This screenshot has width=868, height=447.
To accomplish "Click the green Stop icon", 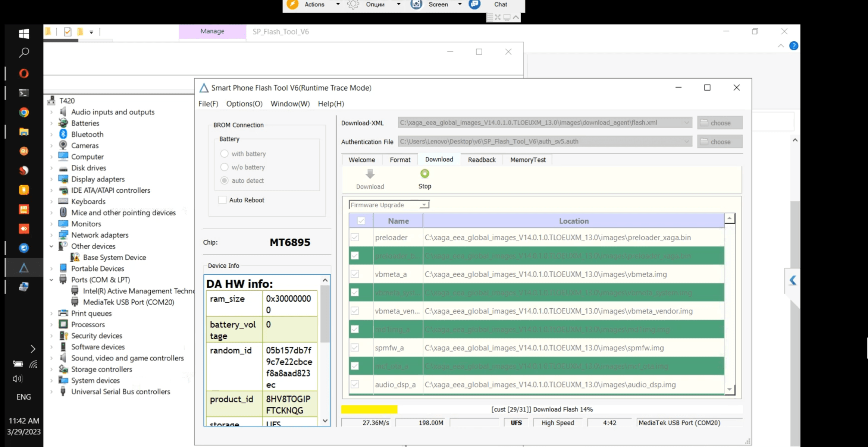I will pyautogui.click(x=424, y=174).
